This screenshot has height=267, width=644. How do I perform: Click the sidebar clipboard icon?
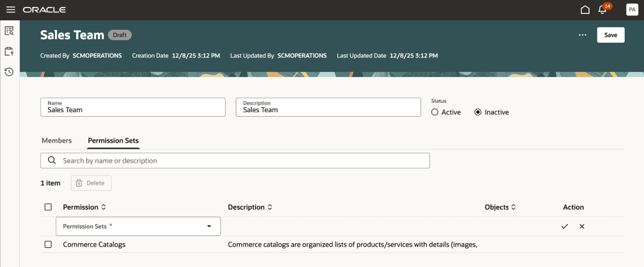[x=9, y=51]
